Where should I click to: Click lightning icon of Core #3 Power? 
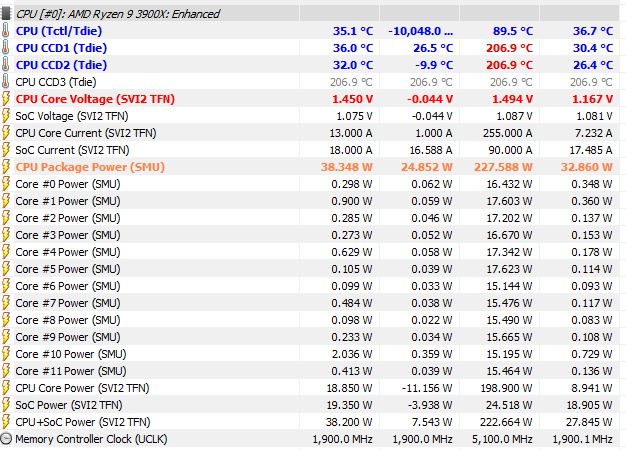6,235
